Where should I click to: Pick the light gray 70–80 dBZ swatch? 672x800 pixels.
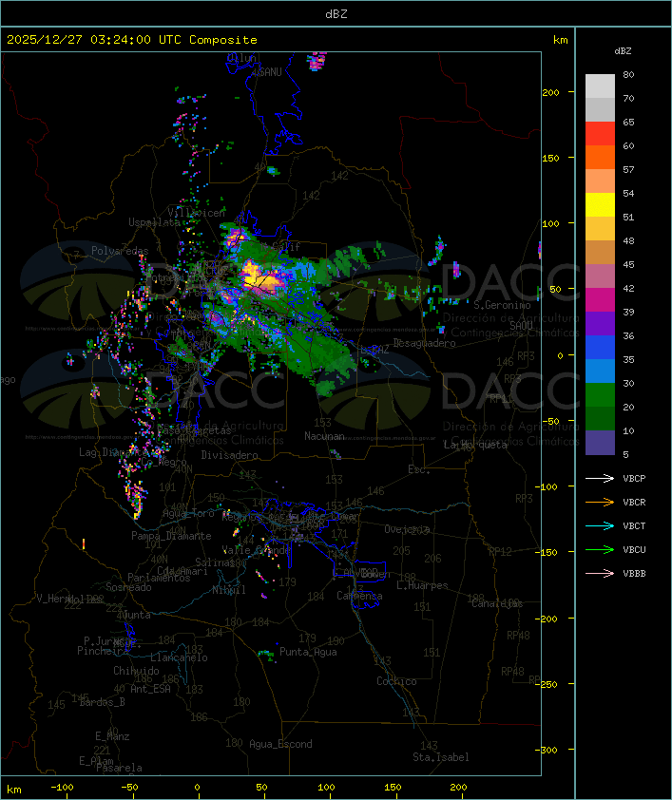[600, 86]
